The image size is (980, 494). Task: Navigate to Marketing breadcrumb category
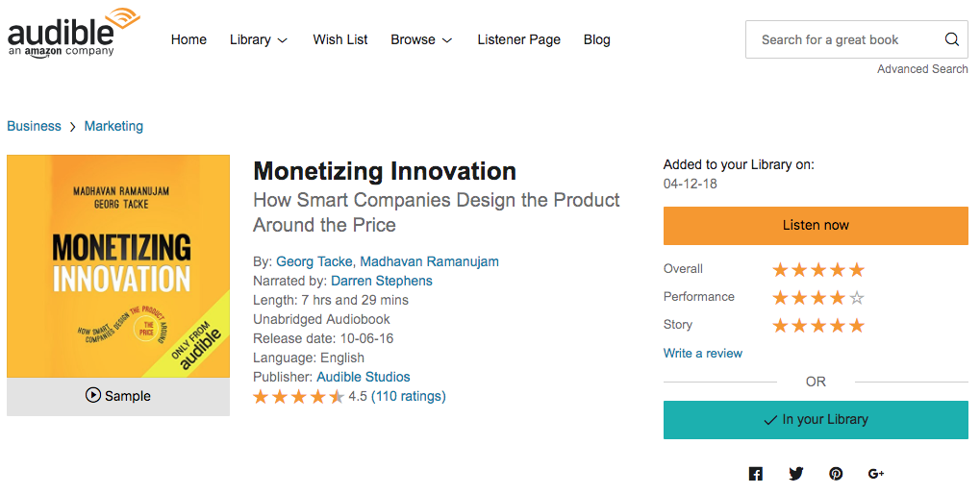tap(113, 126)
